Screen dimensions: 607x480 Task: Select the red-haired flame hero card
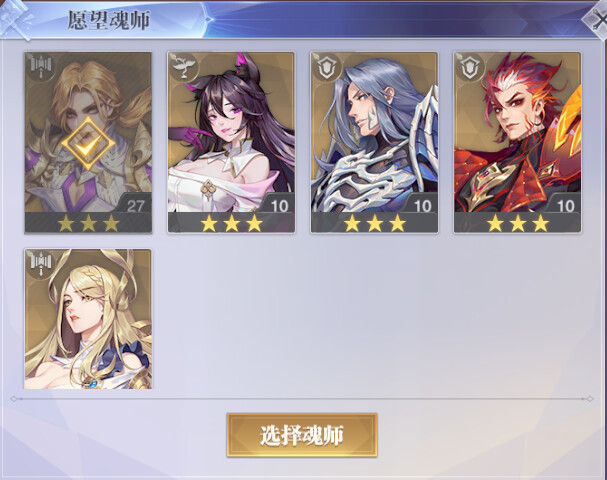(x=518, y=142)
